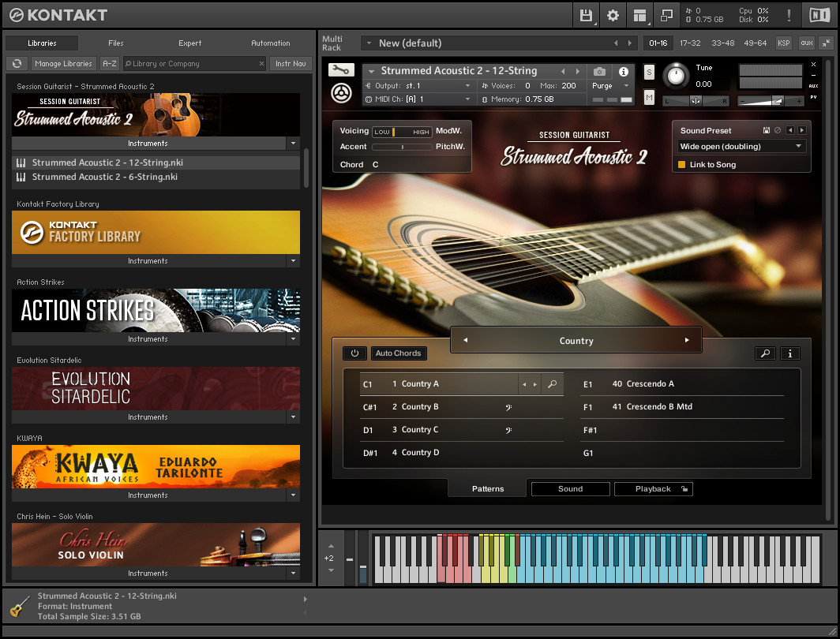Go to previous Country pattern folder
840x639 pixels.
(465, 340)
